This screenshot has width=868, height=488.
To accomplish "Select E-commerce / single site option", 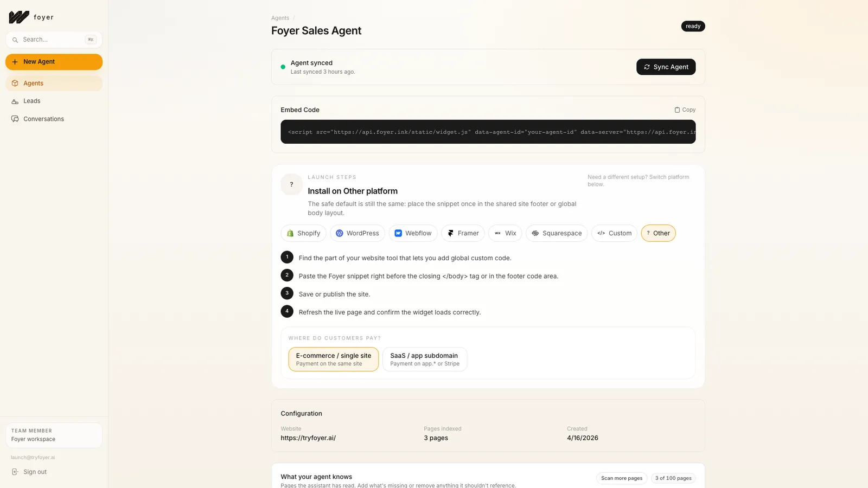I will [x=334, y=359].
